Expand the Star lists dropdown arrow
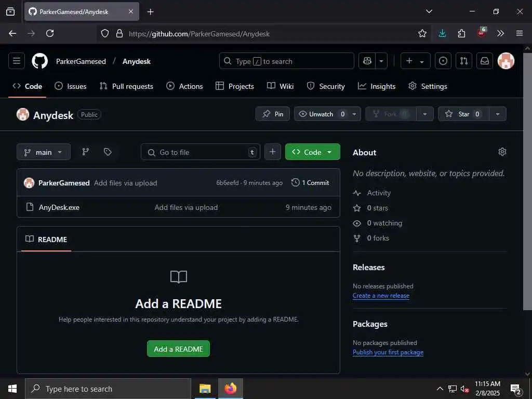Image resolution: width=532 pixels, height=399 pixels. (498, 114)
